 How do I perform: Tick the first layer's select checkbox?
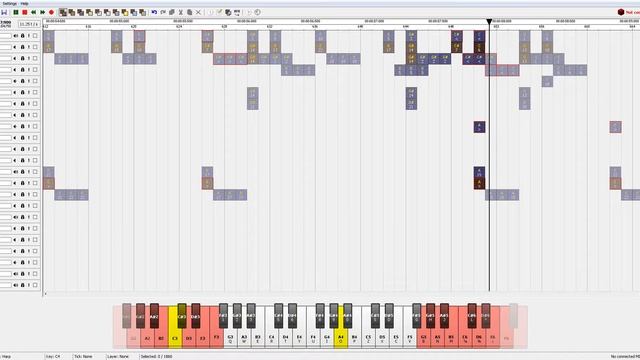click(x=35, y=36)
